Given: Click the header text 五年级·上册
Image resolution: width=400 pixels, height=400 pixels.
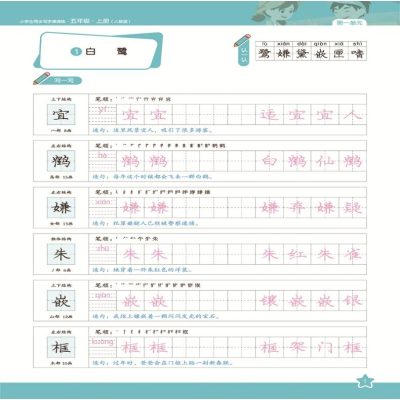Looking at the screenshot, I should pos(89,21).
